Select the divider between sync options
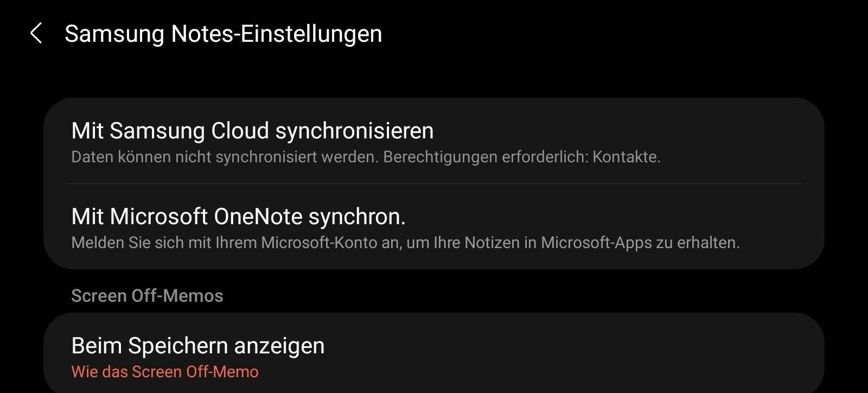Viewport: 868px width, 393px height. 434,185
